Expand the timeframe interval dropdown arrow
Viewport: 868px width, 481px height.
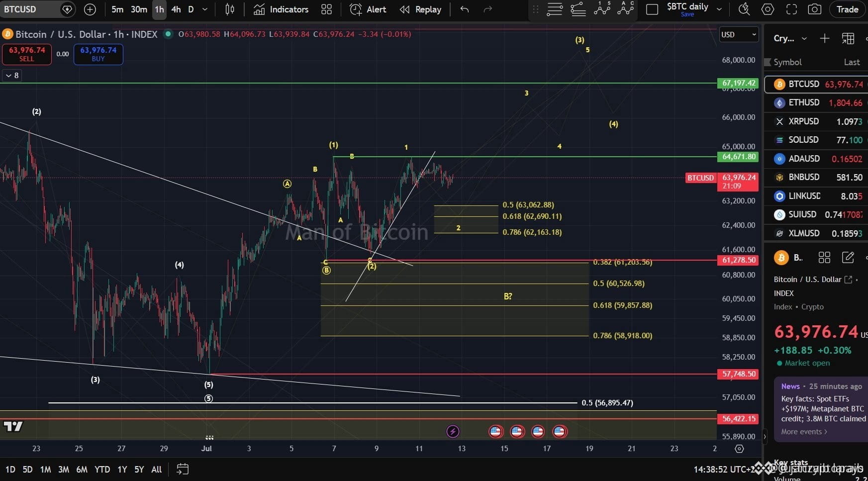[x=205, y=9]
